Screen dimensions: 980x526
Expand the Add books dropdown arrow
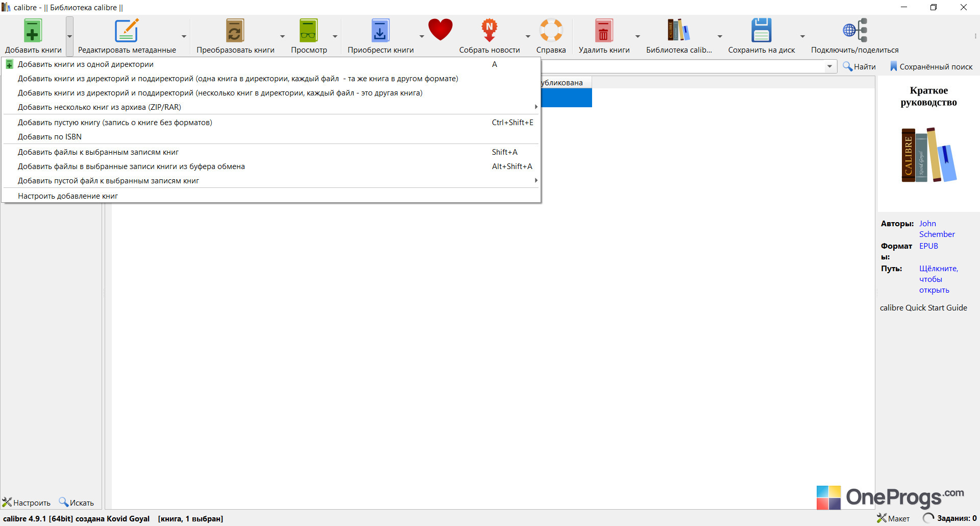coord(70,36)
